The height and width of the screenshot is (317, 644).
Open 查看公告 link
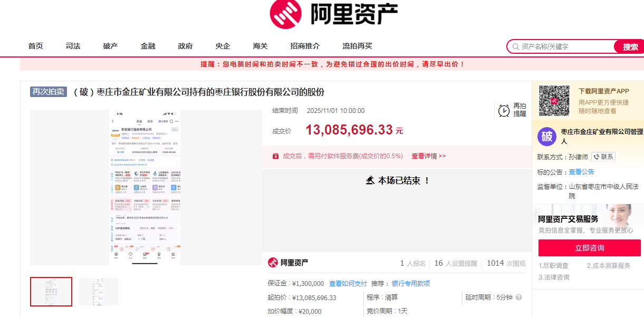(581, 172)
